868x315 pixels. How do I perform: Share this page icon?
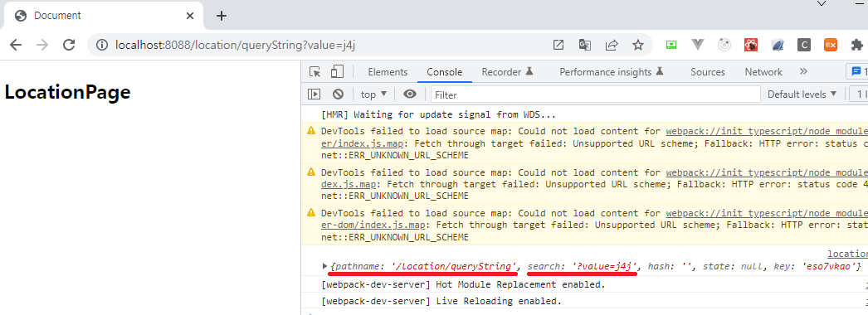coord(612,46)
